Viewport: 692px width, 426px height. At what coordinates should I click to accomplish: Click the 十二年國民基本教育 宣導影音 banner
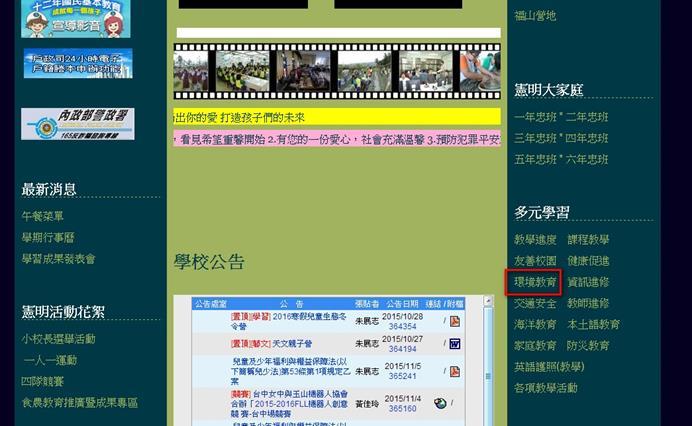point(76,18)
